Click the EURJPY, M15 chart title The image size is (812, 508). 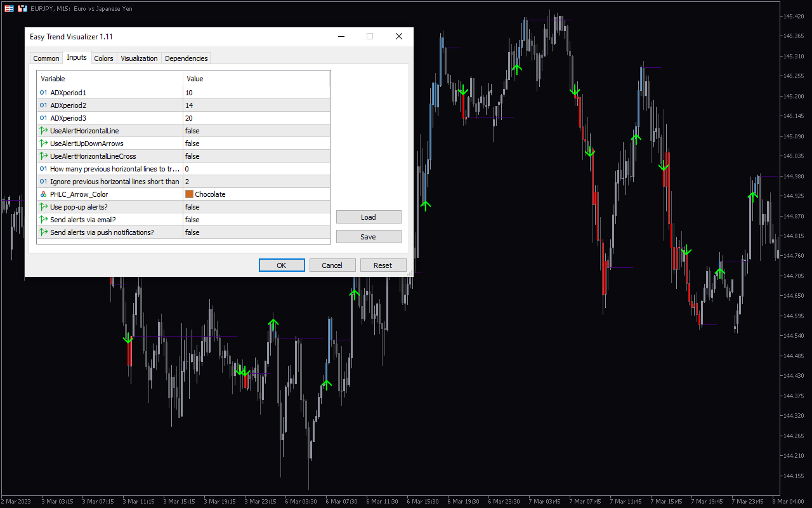81,9
